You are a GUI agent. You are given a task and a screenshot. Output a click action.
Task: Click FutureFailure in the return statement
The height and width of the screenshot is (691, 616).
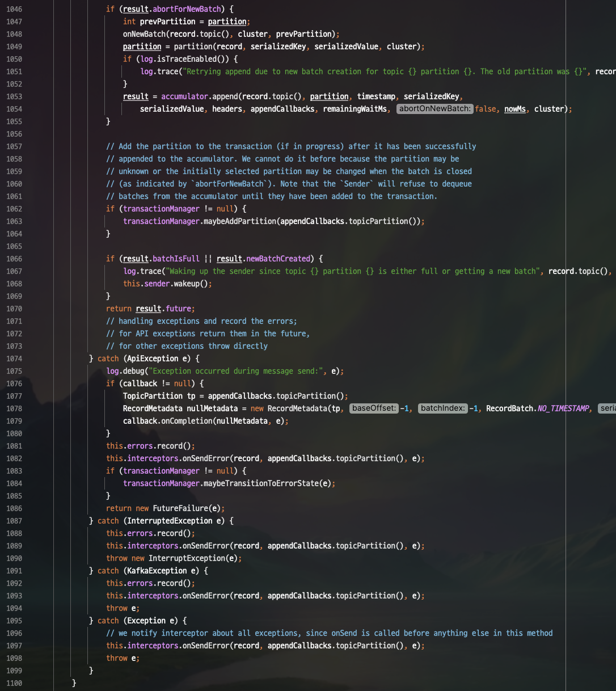[180, 508]
